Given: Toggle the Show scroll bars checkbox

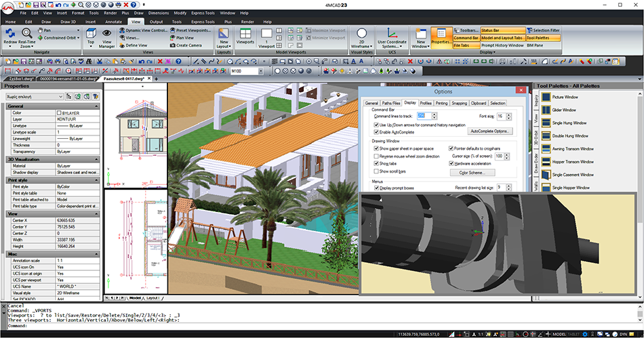Looking at the screenshot, I should pyautogui.click(x=377, y=171).
